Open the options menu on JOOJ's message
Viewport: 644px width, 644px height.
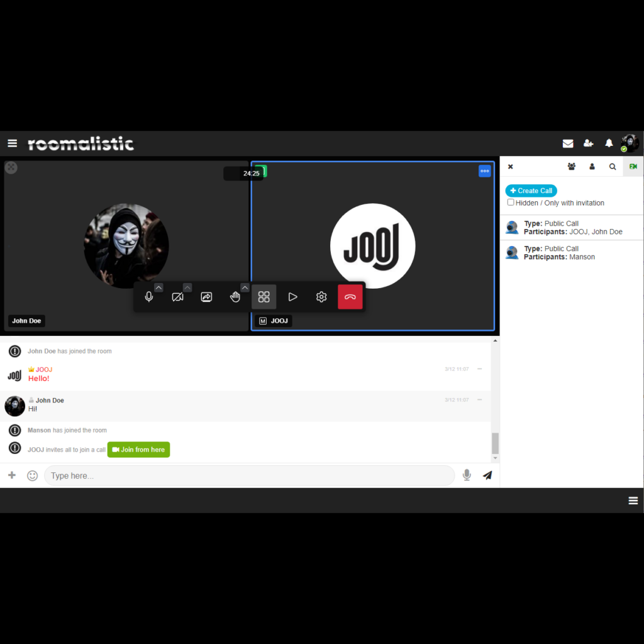pos(479,369)
